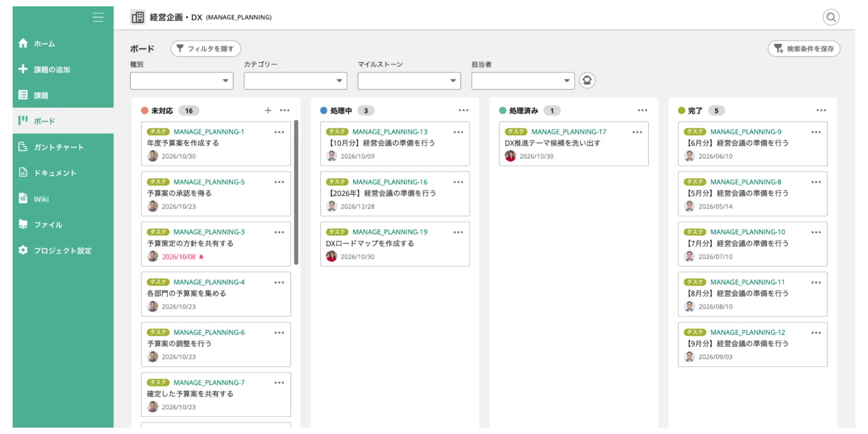Screen dimensions: 868x434
Task: Select 課題の追加 in sidebar
Action: click(x=63, y=69)
